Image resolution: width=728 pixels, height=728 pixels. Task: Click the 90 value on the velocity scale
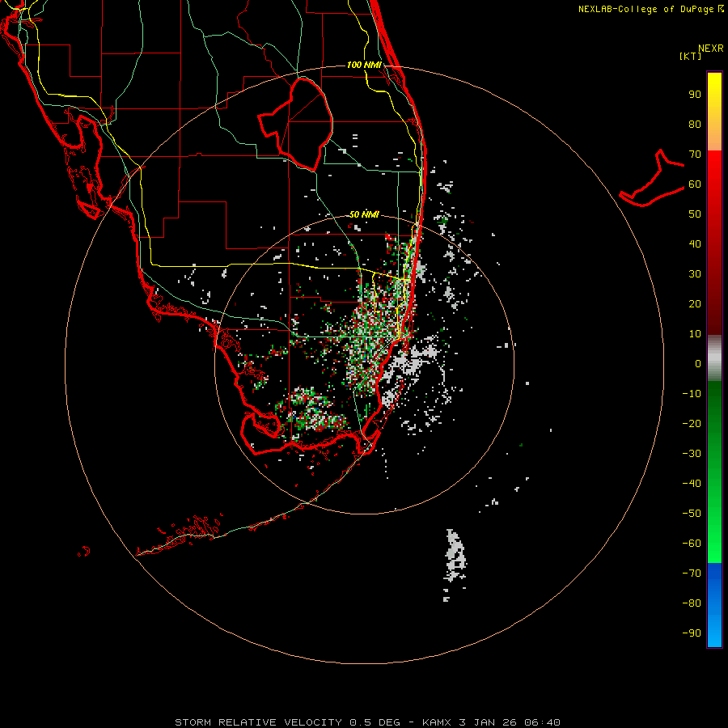[695, 95]
